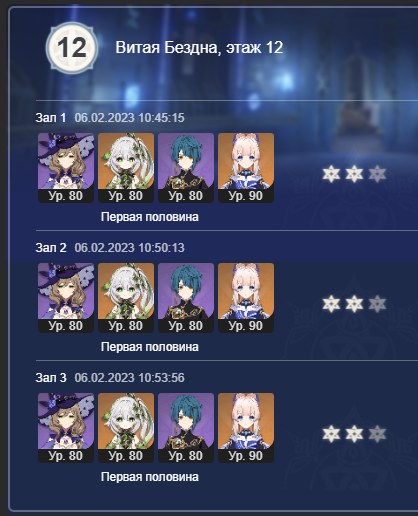Click the dimmed third star in Зал 1

pyautogui.click(x=377, y=174)
